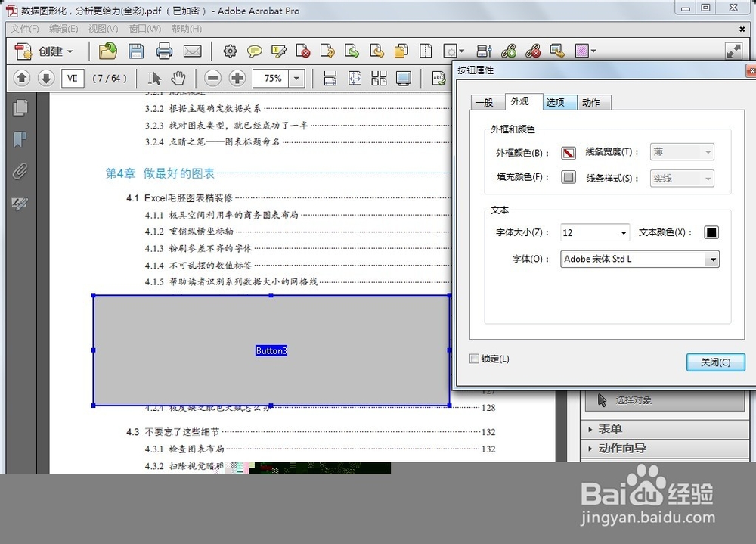Click the extract page orange arrow icon

tap(376, 51)
